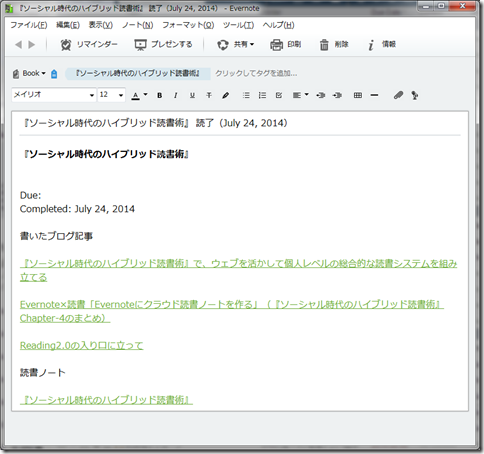484x454 pixels.
Task: Minimize the Evernote note window
Action: tap(426, 6)
